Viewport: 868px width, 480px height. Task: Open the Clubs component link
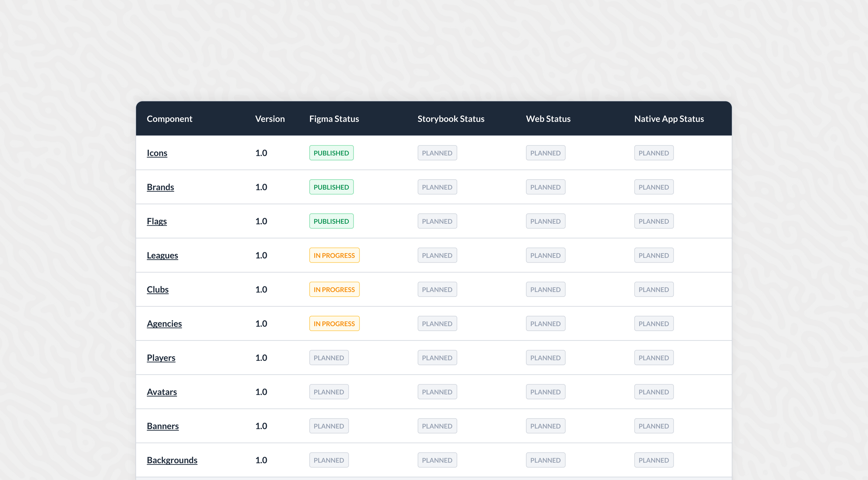pyautogui.click(x=158, y=289)
